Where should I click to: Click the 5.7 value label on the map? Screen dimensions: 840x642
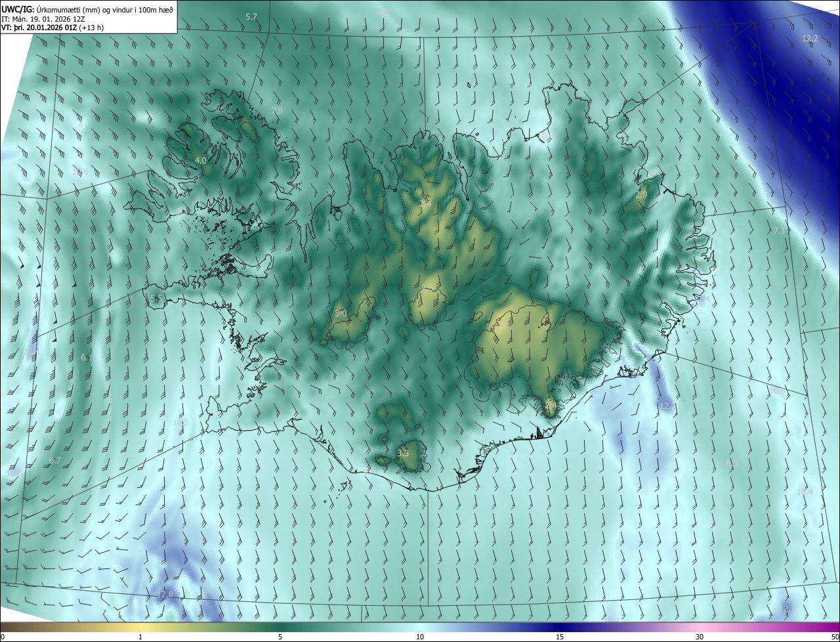point(251,16)
